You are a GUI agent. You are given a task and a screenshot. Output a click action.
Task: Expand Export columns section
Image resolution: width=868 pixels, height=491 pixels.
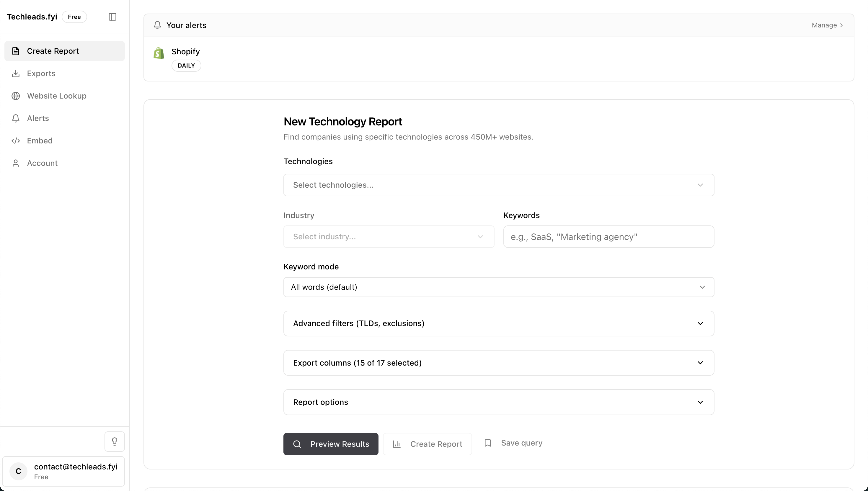499,363
